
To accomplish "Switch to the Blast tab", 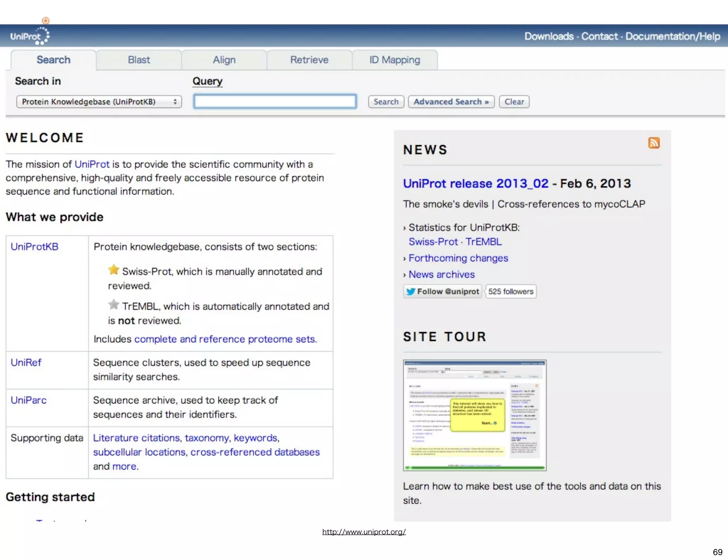I will tap(139, 60).
